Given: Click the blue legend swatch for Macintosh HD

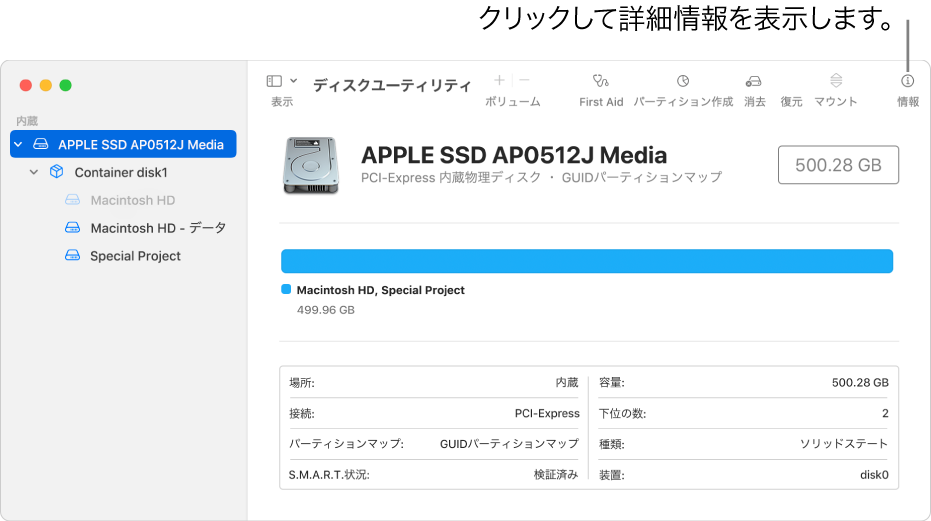Looking at the screenshot, I should (286, 289).
